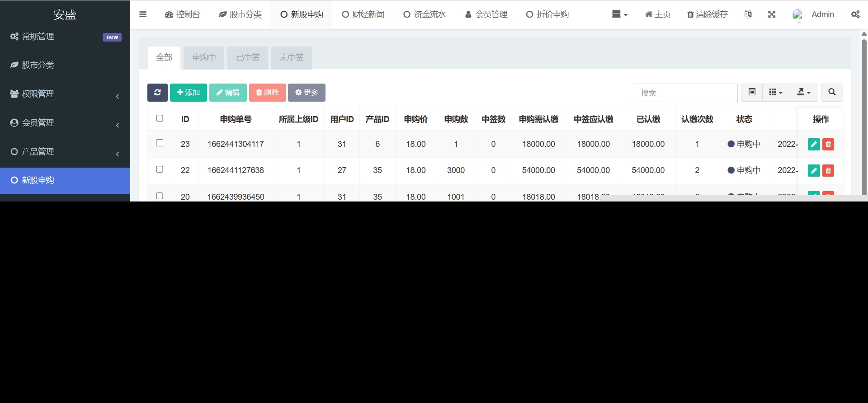Open 股市分类 in the top navigation
Screen dimensions: 868x403
pos(240,14)
